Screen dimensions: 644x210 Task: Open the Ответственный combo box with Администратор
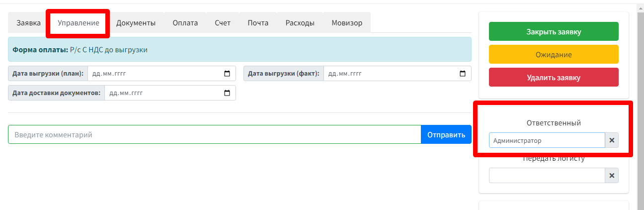tap(547, 140)
